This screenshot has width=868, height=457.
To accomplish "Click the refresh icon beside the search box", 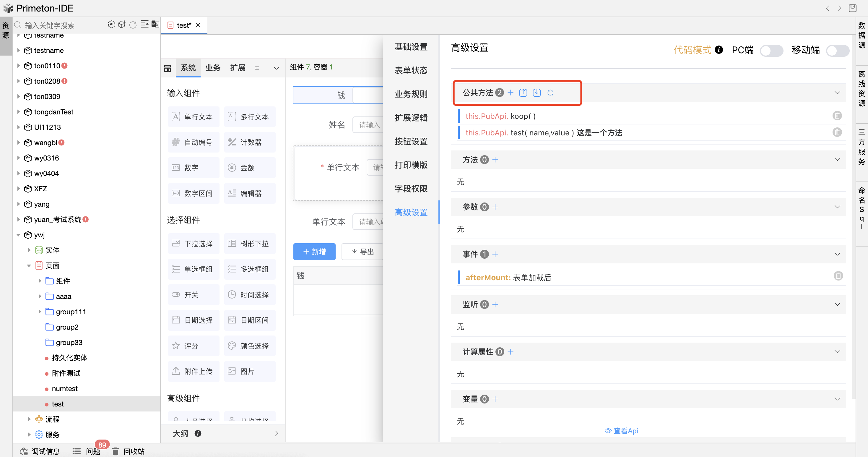I will [133, 25].
